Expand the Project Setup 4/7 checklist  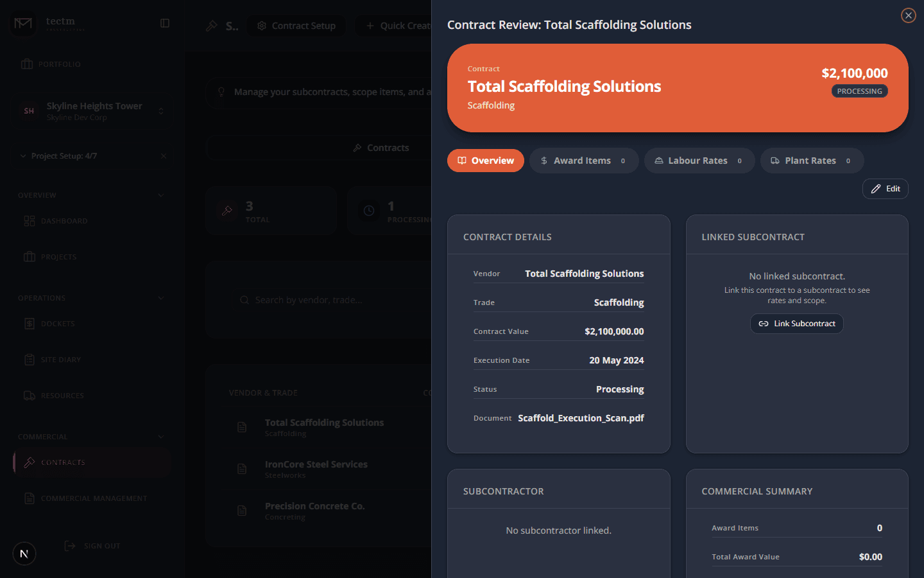tap(23, 156)
